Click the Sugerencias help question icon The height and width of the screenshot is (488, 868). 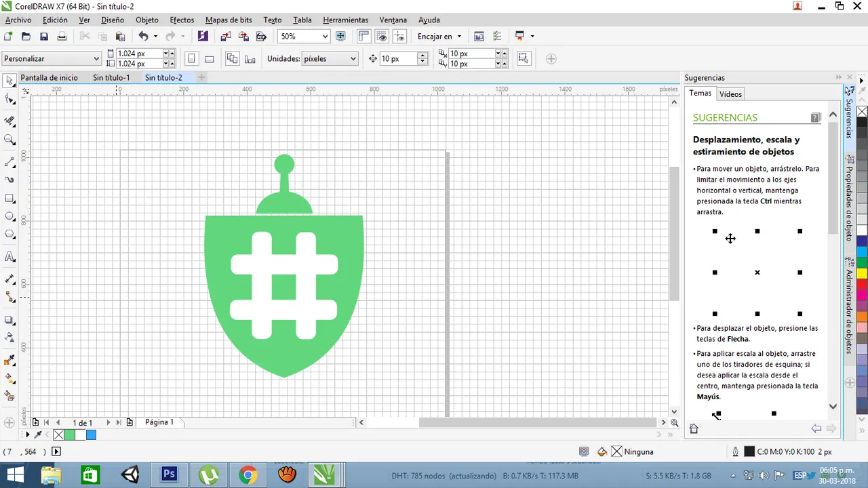[816, 118]
